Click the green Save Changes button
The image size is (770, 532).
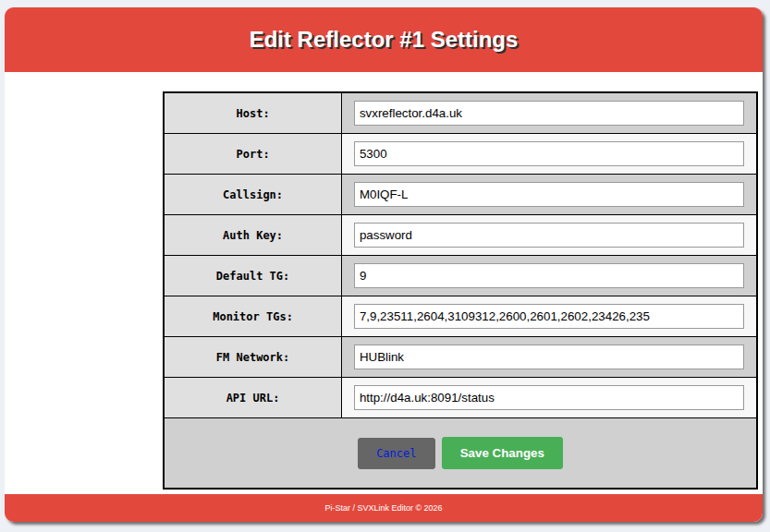(502, 453)
